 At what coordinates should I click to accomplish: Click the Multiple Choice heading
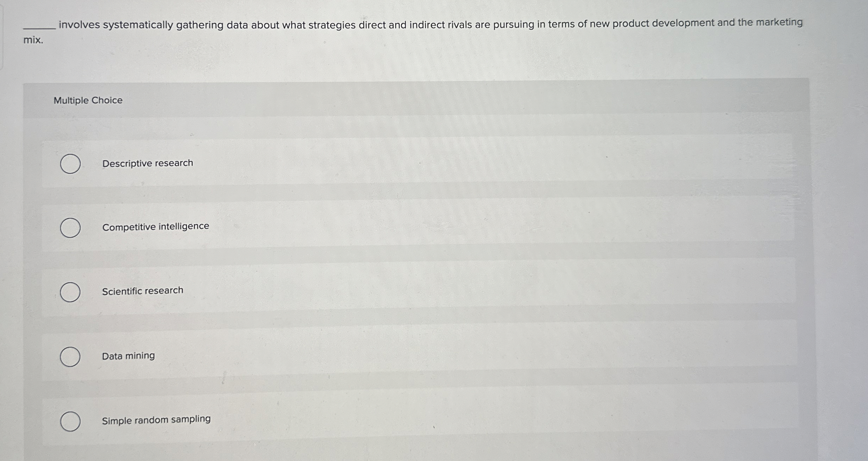click(x=88, y=100)
